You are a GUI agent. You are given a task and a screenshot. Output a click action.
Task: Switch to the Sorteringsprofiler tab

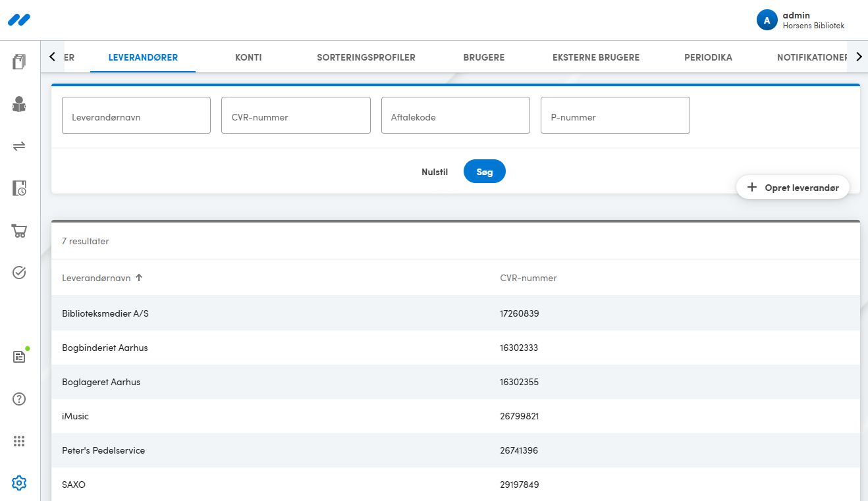click(366, 57)
